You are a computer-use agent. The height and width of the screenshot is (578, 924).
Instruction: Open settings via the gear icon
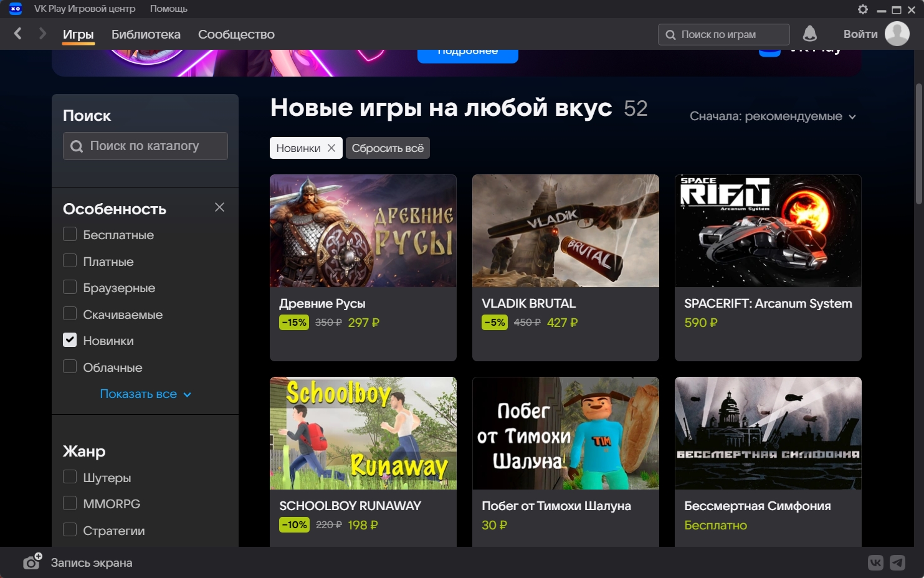[863, 9]
